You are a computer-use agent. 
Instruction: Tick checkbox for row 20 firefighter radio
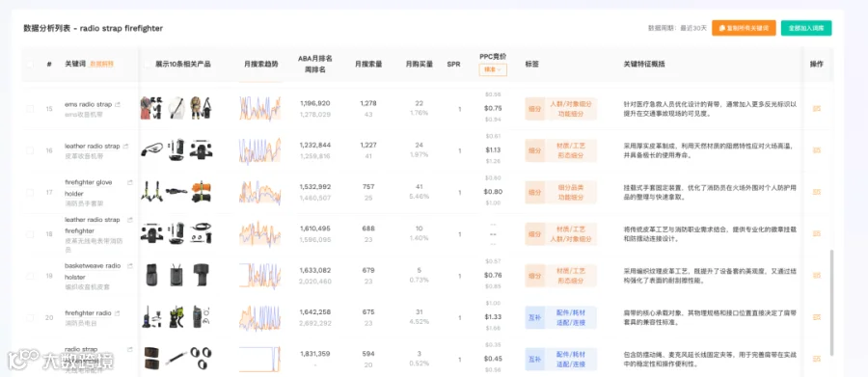pos(30,317)
